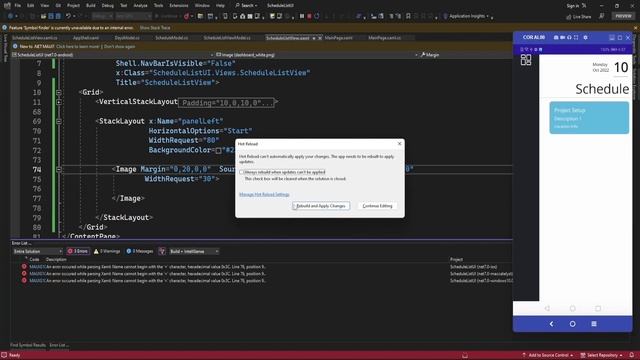Switch to the MainPage.xaml tab
The width and height of the screenshot is (640, 360).
pos(339,38)
